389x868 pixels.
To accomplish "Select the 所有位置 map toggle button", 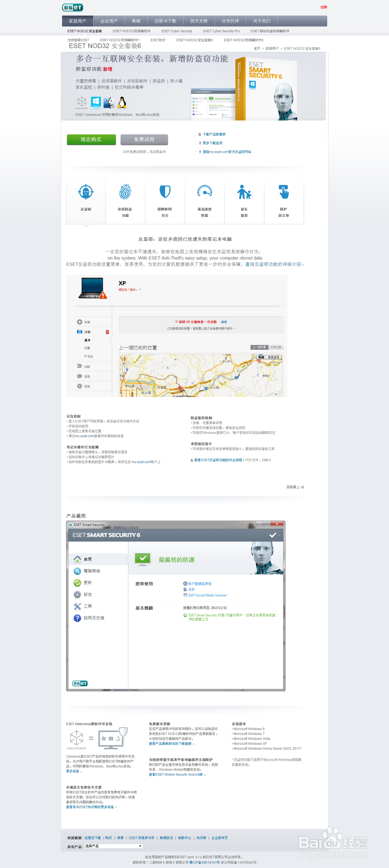I will (x=276, y=347).
